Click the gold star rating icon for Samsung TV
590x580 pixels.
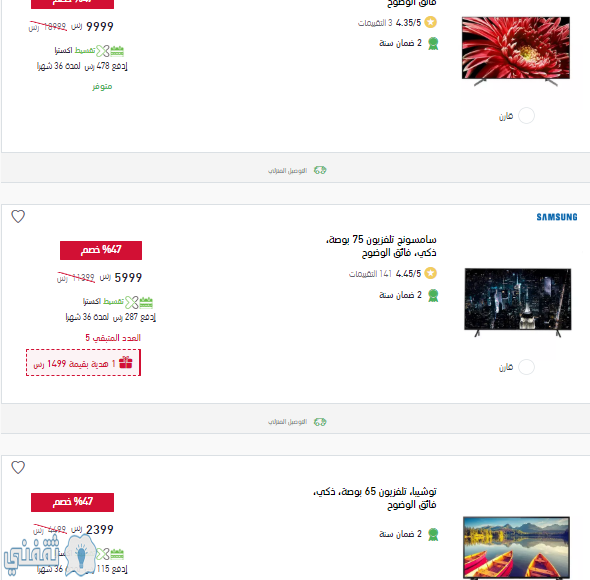click(x=430, y=273)
